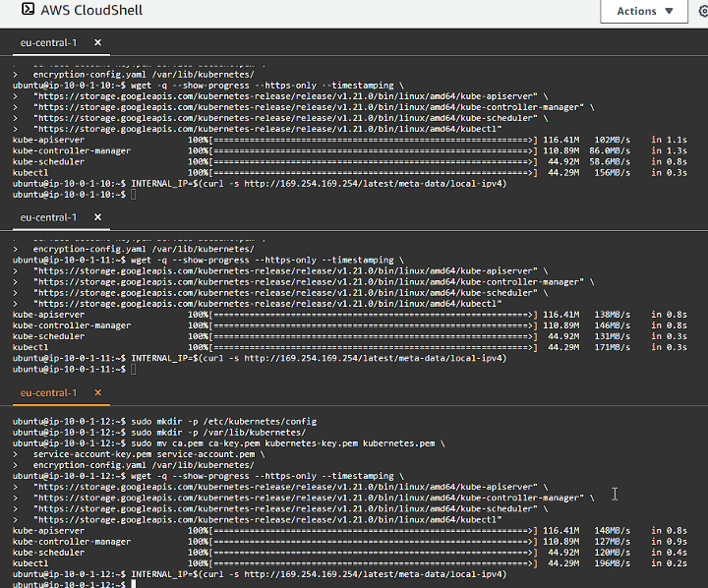
Task: Click the '196MB/s' speed value
Action: click(612, 563)
